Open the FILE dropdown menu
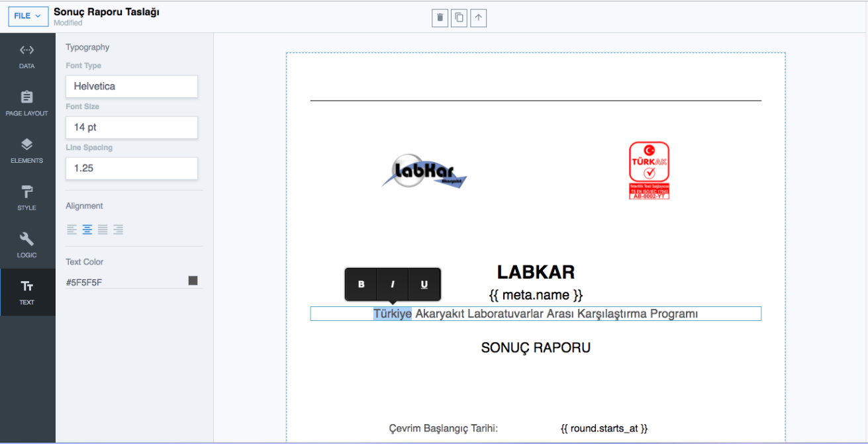Screen dimensions: 868x444 click(28, 16)
